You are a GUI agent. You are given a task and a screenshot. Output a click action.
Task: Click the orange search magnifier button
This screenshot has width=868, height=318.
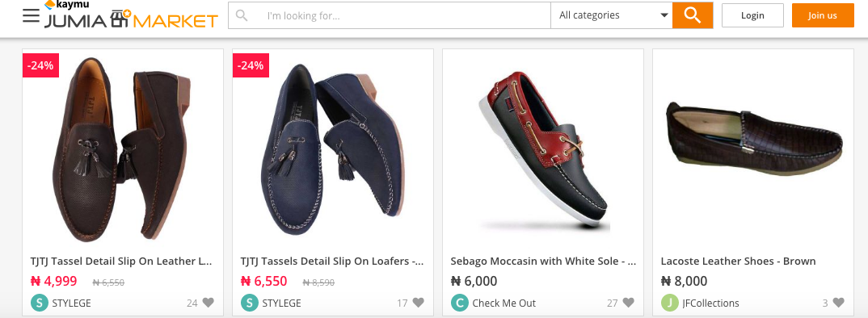tap(693, 15)
